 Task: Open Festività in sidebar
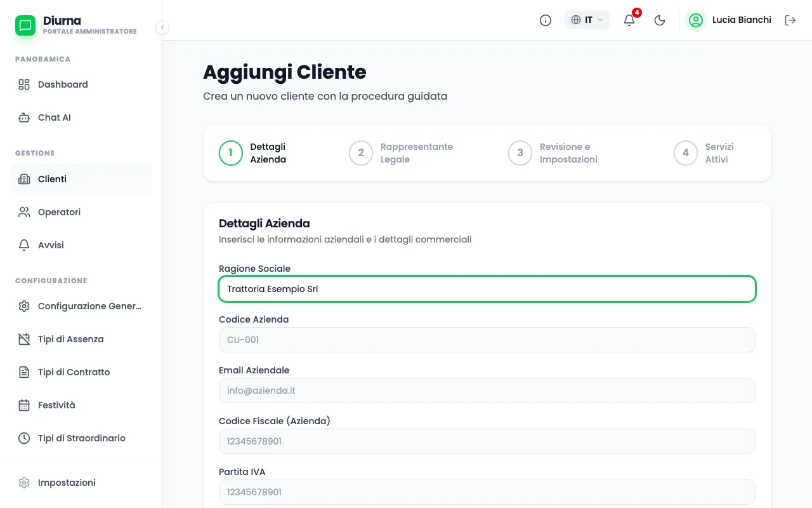81,405
